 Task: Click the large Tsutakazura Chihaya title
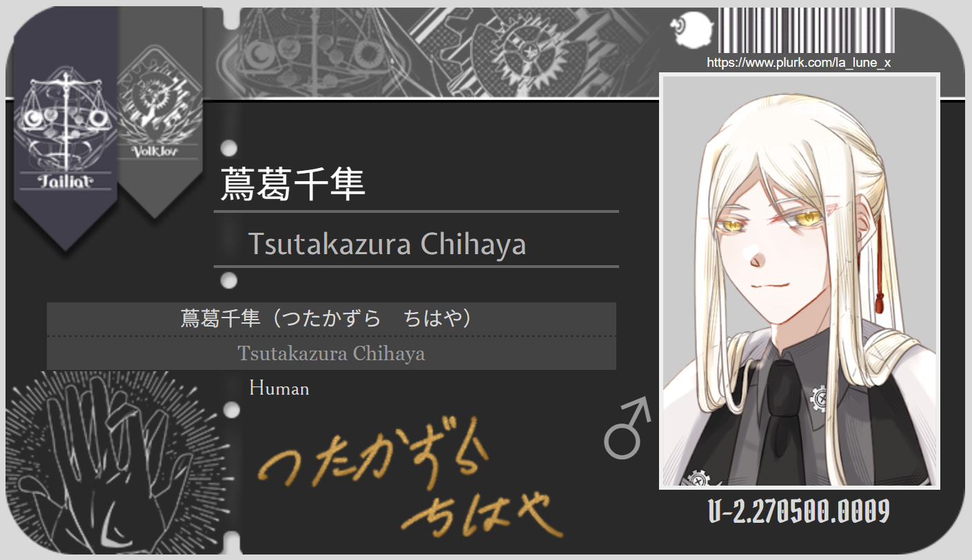click(387, 244)
